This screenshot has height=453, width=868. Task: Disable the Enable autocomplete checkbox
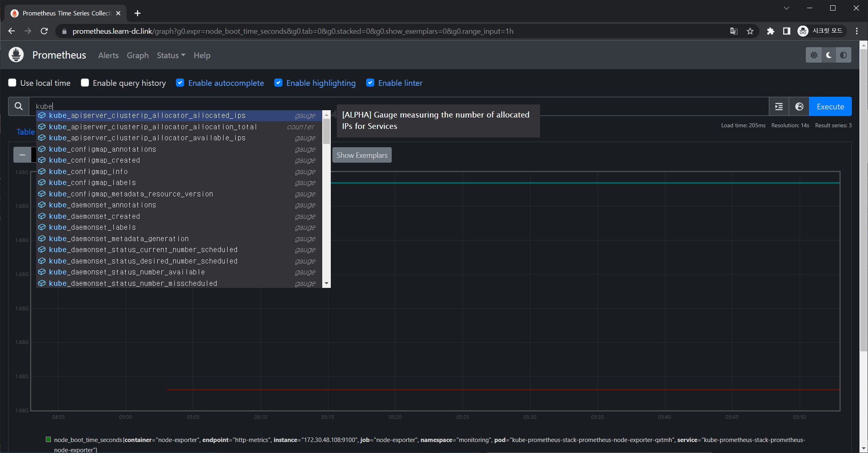(180, 83)
